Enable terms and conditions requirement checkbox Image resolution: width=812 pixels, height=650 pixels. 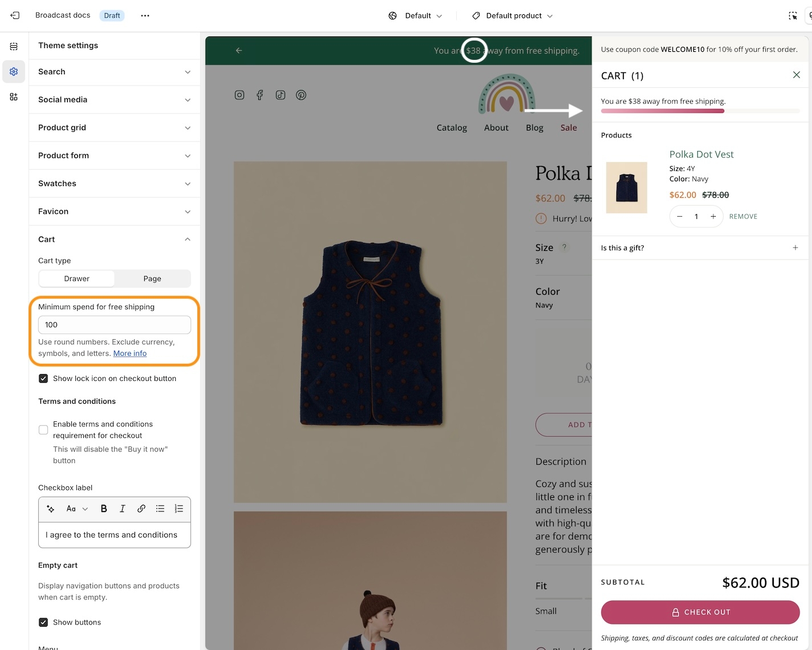[x=43, y=430]
